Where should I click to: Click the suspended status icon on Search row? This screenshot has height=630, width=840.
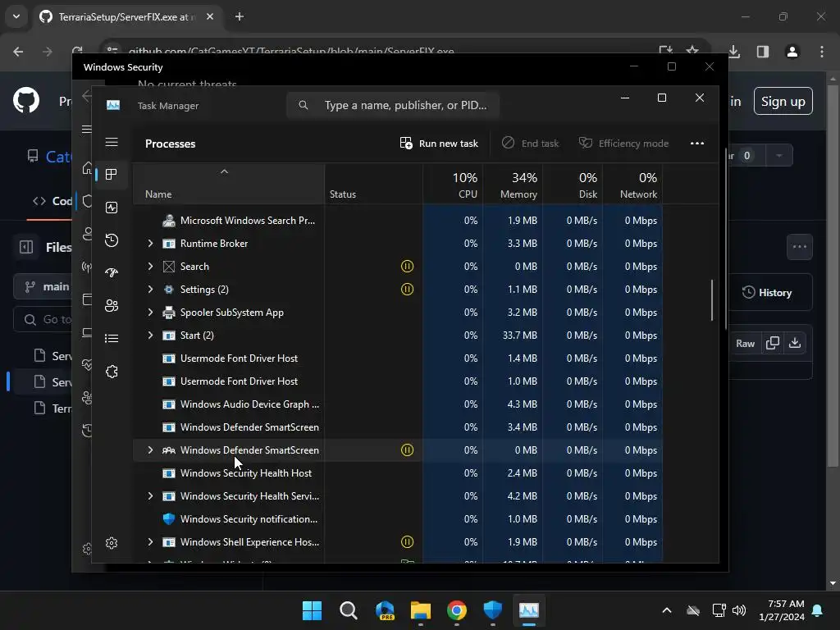[x=407, y=267]
